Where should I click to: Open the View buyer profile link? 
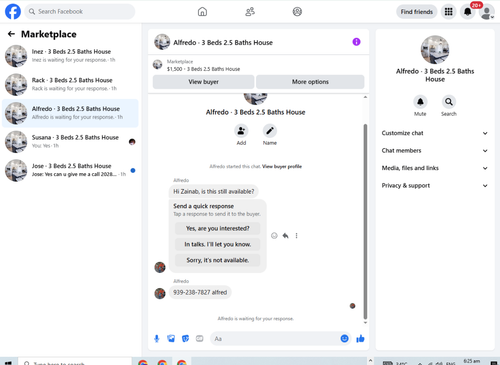point(282,166)
